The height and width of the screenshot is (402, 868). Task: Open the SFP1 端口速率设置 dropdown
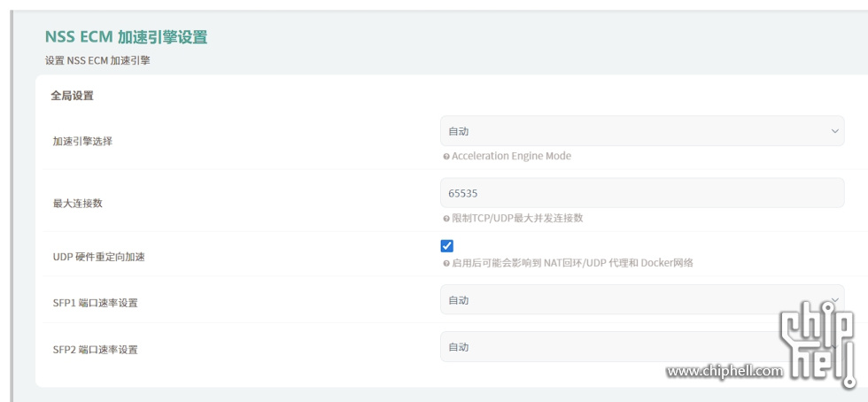coord(642,299)
